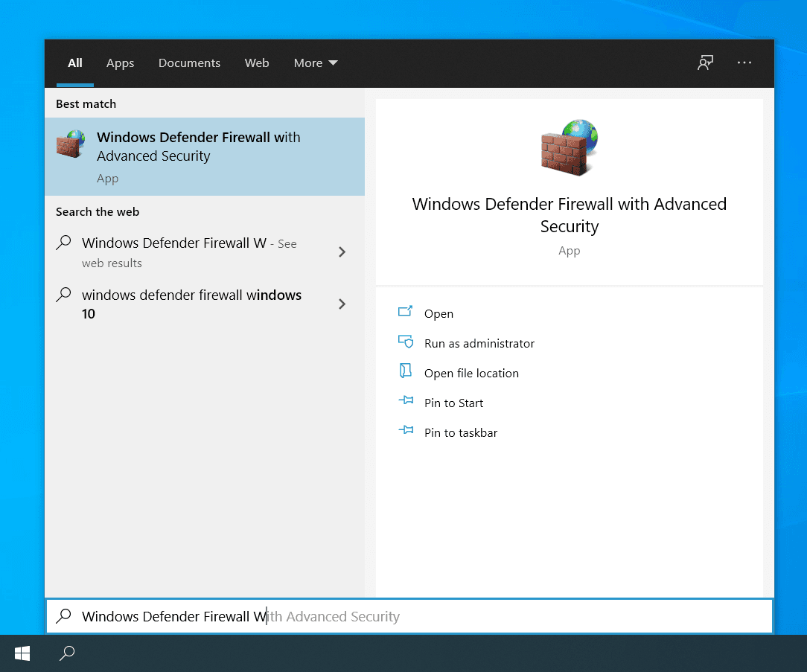Expand the More filter dropdown
The height and width of the screenshot is (672, 807).
[x=316, y=63]
